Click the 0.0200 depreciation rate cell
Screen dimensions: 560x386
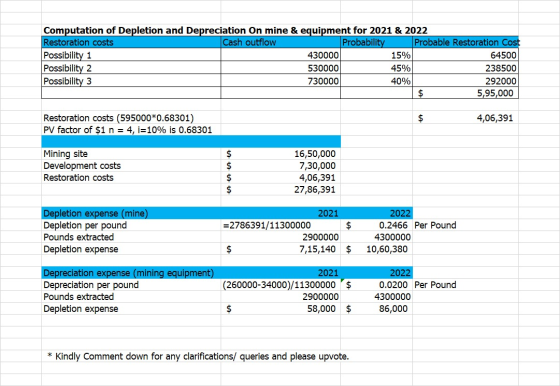point(393,285)
